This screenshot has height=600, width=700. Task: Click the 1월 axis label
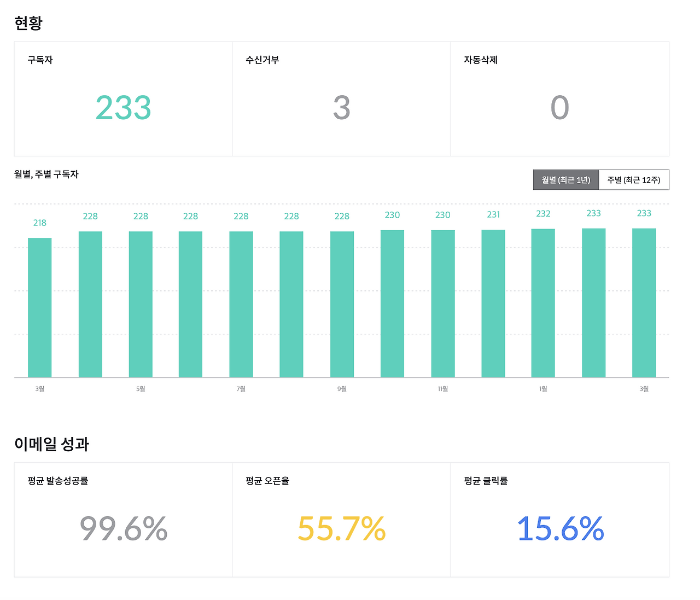click(543, 389)
